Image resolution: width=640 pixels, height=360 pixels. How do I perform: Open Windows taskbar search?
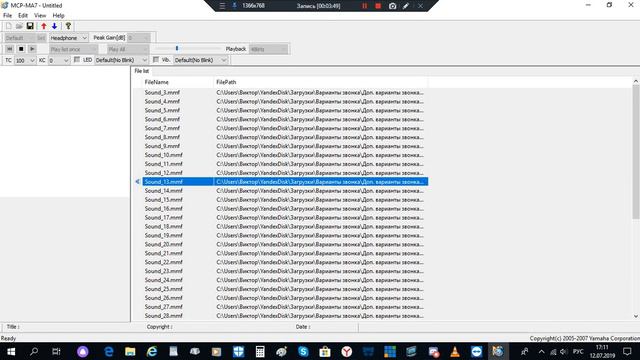[x=34, y=351]
